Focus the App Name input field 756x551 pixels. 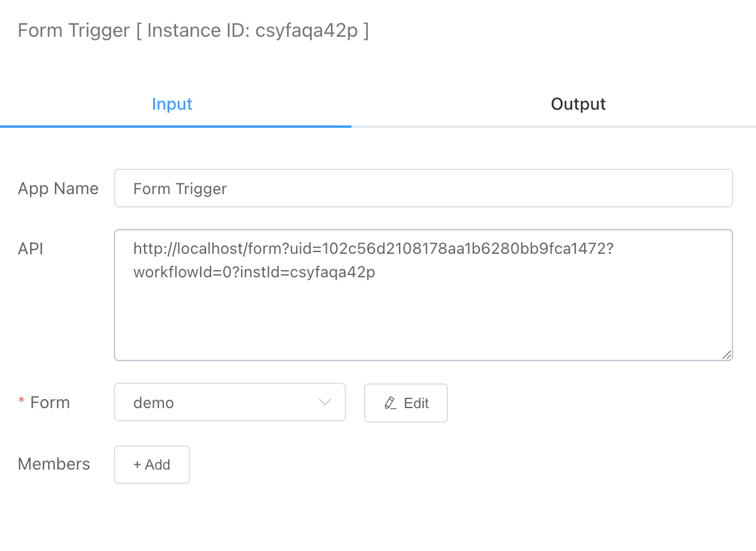pyautogui.click(x=423, y=189)
